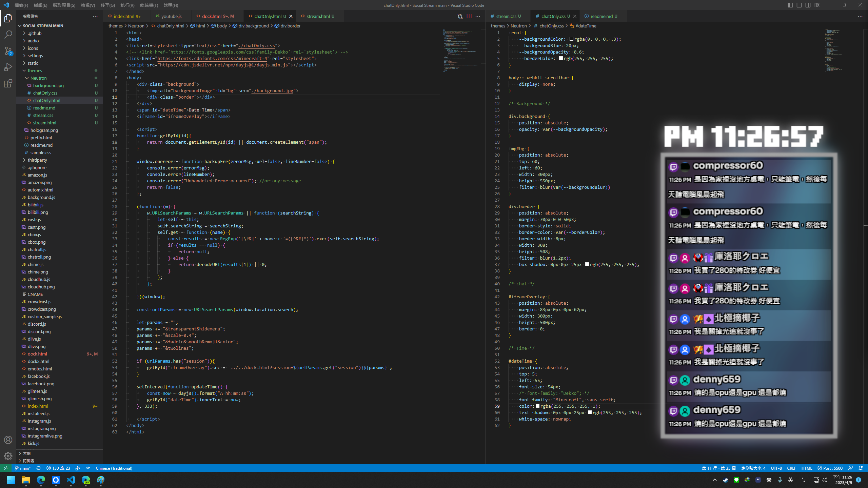Click the Chinese (Traditional) status bar item

click(x=114, y=468)
